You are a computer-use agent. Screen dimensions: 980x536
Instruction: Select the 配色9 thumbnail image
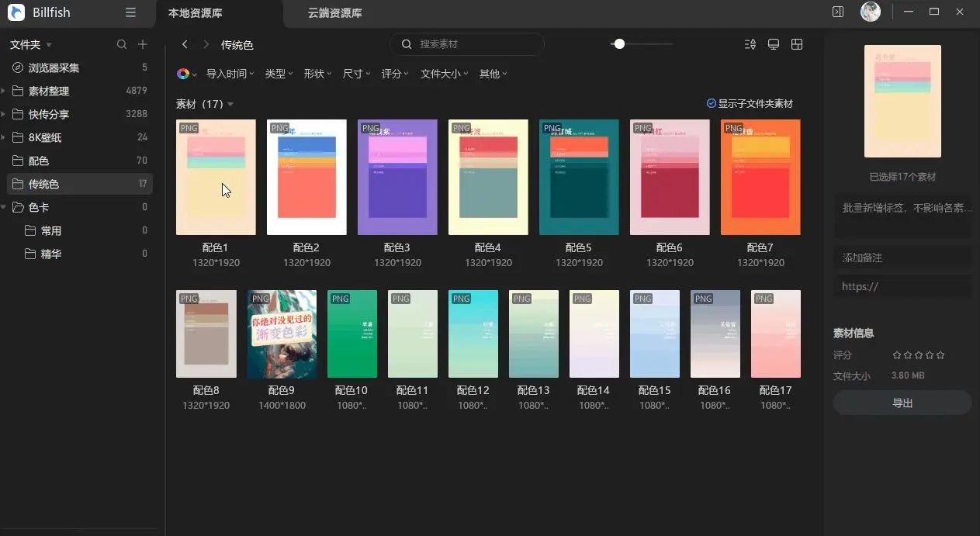point(282,334)
